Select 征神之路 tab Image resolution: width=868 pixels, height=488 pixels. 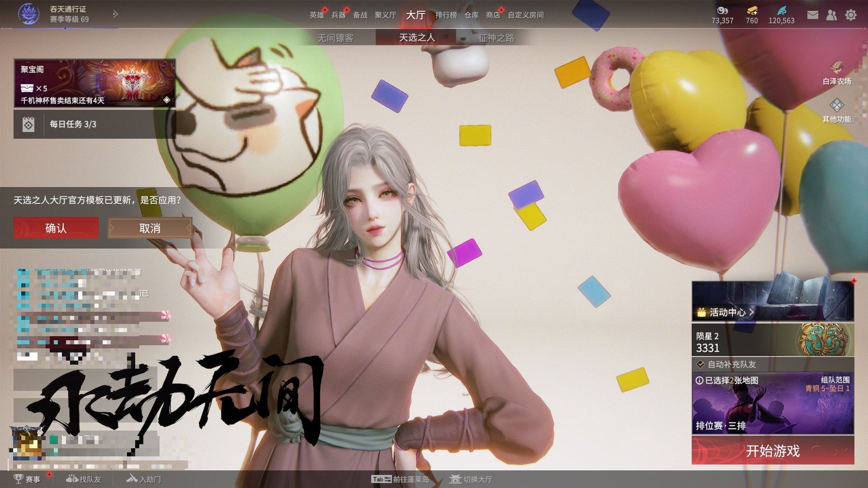pos(496,38)
